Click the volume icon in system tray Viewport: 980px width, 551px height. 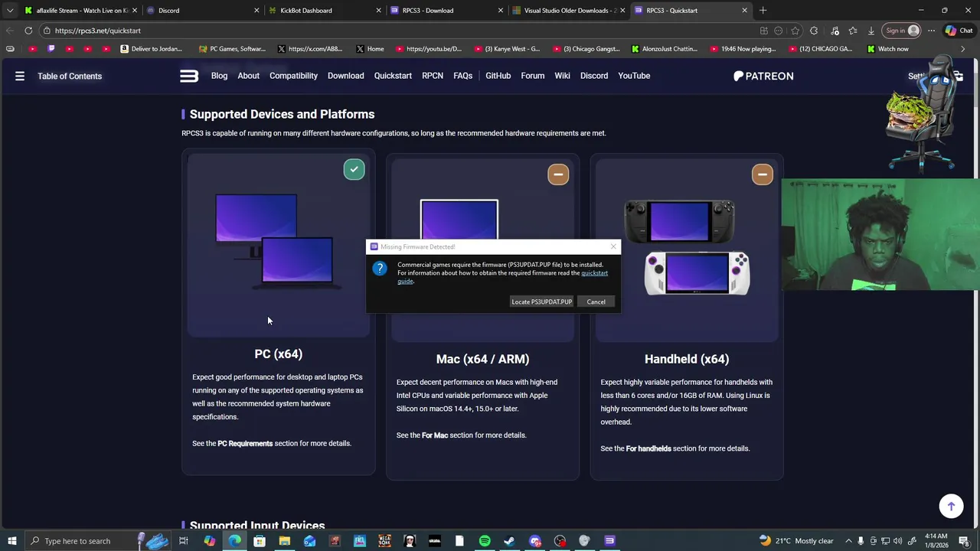click(897, 541)
